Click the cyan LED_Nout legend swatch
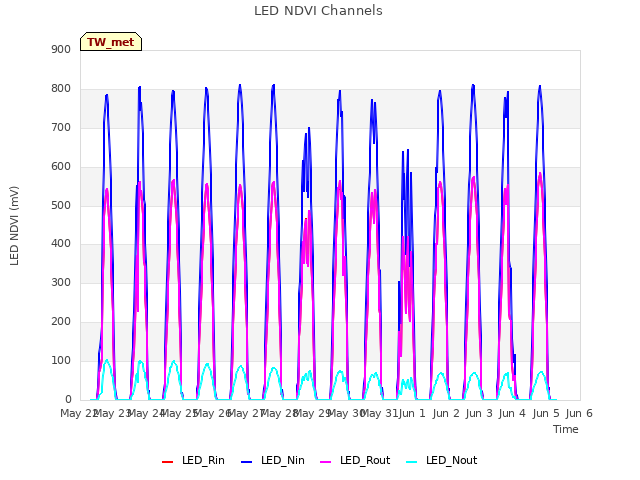 click(x=412, y=462)
